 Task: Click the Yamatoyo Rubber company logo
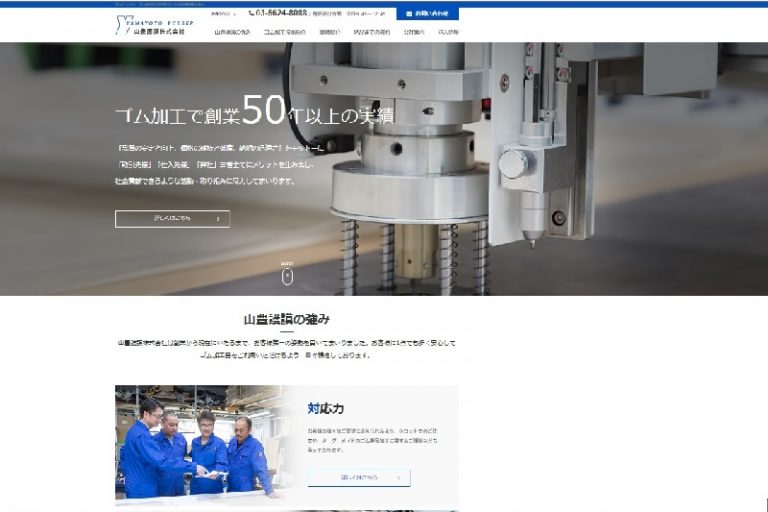point(154,25)
